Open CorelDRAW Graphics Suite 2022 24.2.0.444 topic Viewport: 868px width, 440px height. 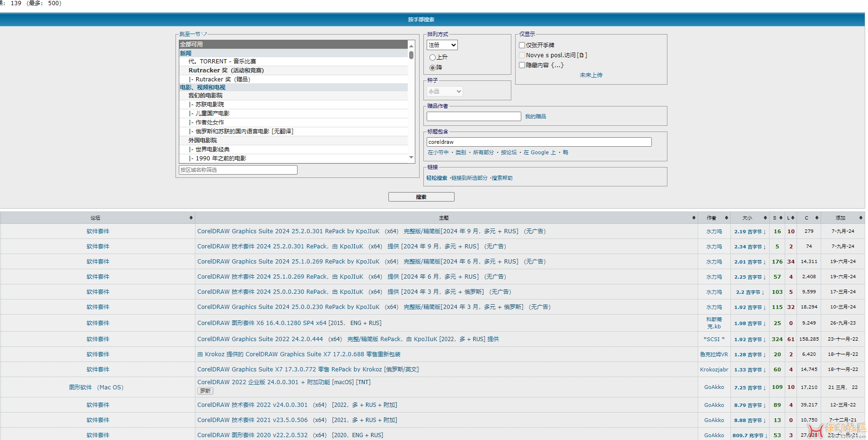point(348,339)
